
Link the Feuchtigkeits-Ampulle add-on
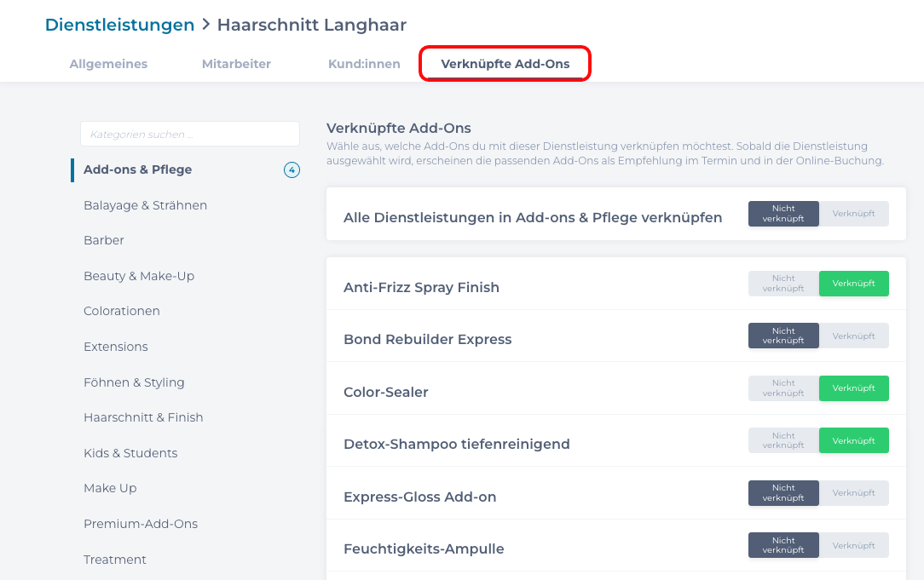pos(854,545)
